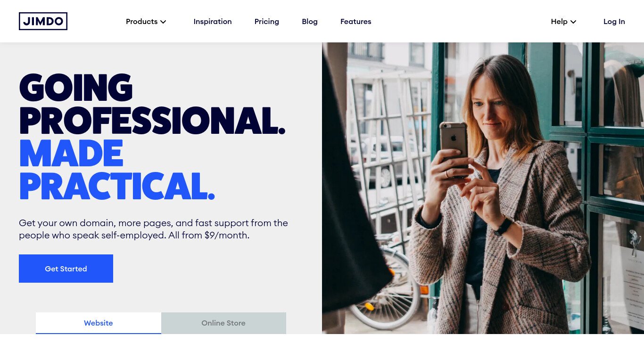Expand the Products dropdown chevron

tap(163, 22)
